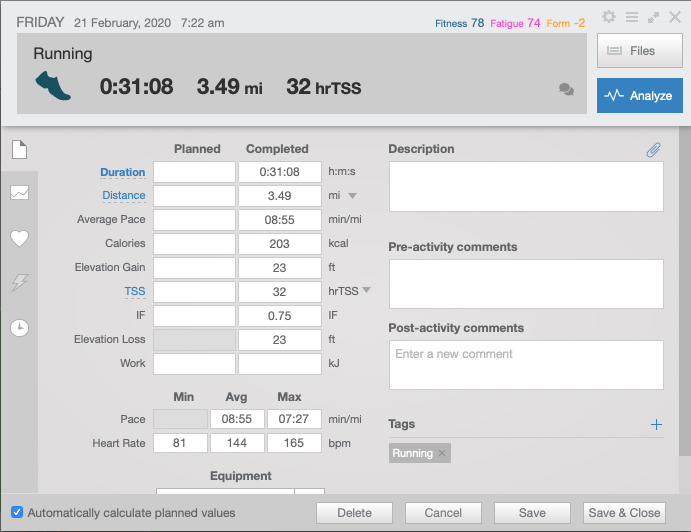691x532 pixels.
Task: Click the Delete button
Action: (354, 513)
